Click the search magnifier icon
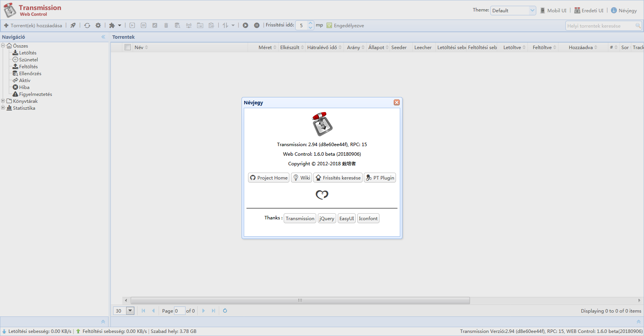644x336 pixels. coord(638,26)
